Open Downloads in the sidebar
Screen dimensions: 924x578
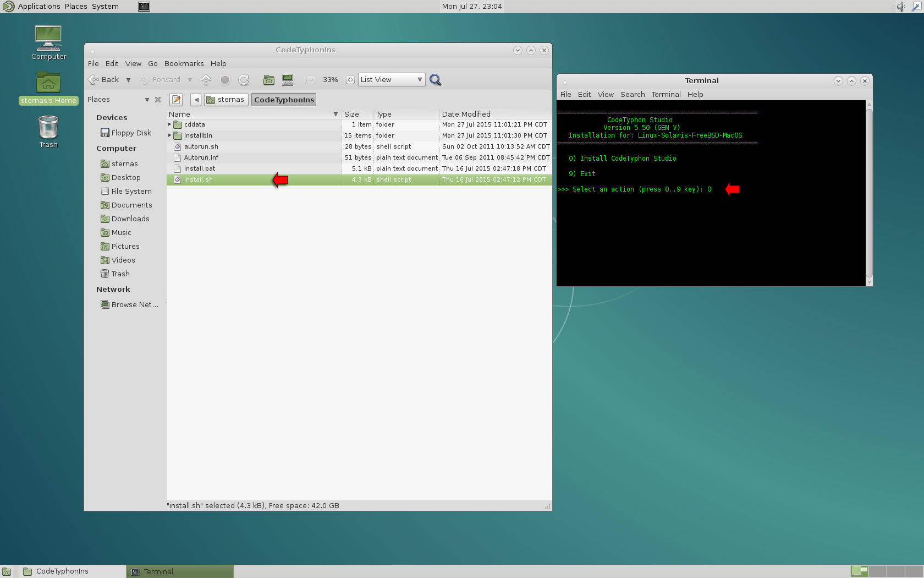point(125,219)
